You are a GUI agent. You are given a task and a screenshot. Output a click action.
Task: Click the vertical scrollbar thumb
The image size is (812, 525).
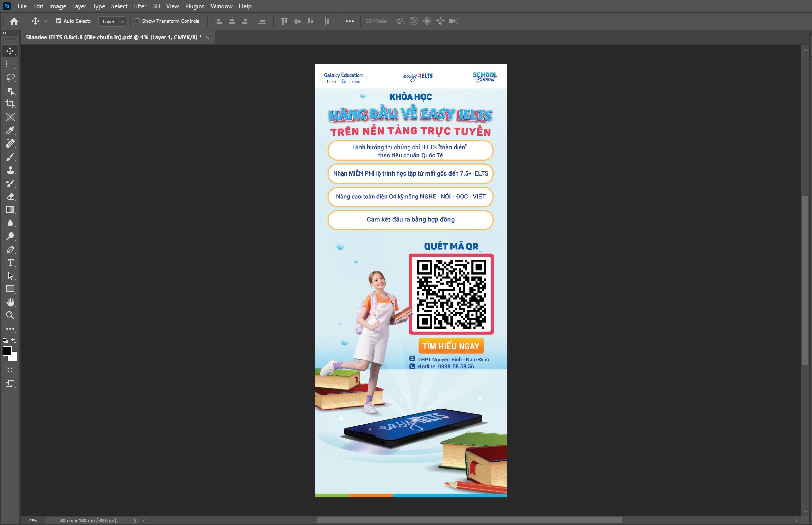pos(805,280)
